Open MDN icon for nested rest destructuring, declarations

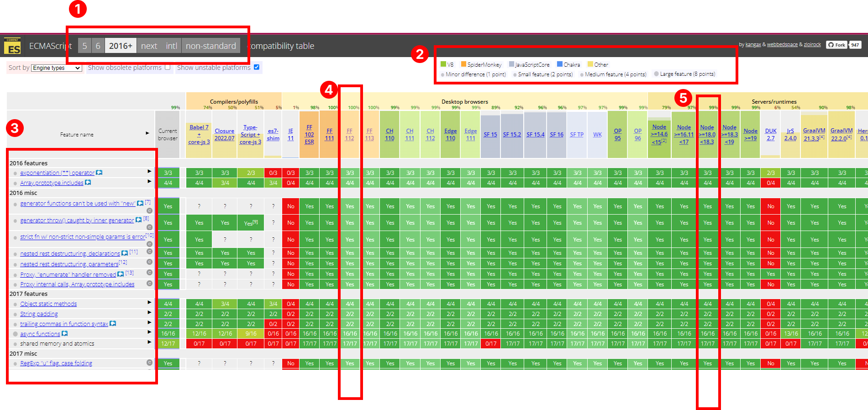pyautogui.click(x=125, y=253)
